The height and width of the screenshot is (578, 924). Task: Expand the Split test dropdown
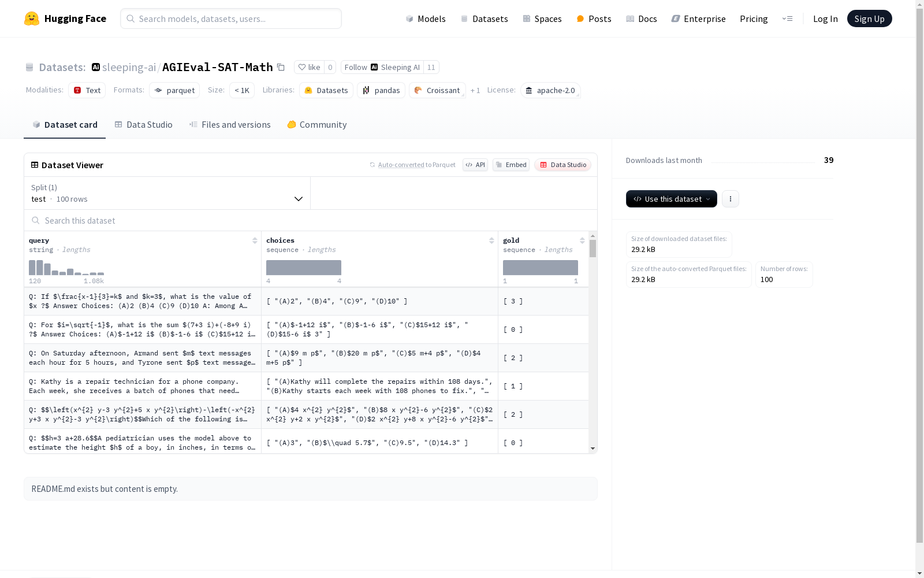[167, 193]
